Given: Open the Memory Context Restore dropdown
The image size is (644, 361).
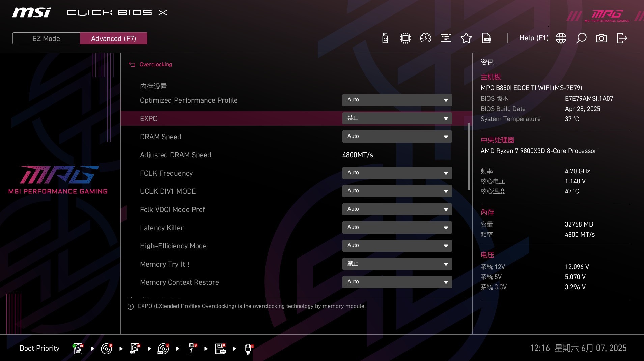Looking at the screenshot, I should tap(397, 282).
